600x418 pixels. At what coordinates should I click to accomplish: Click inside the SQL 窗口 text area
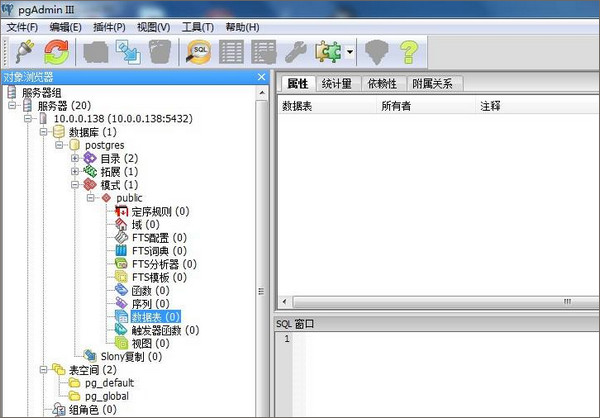pyautogui.click(x=446, y=374)
